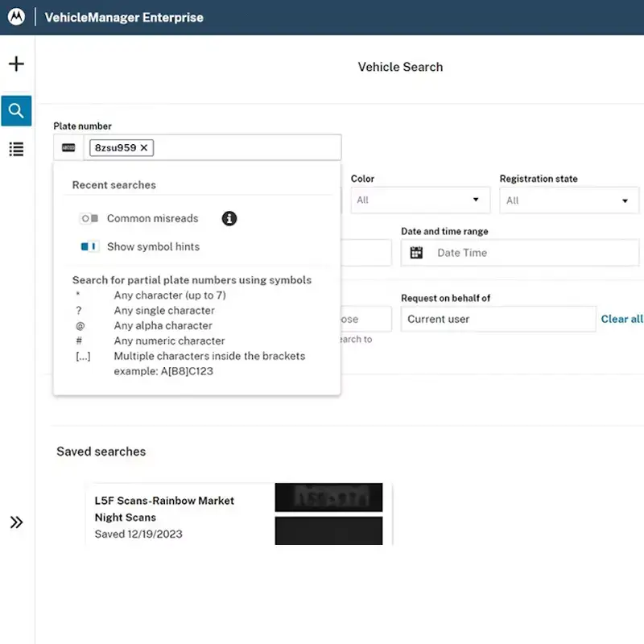Open the list view sidebar icon

pos(16,149)
